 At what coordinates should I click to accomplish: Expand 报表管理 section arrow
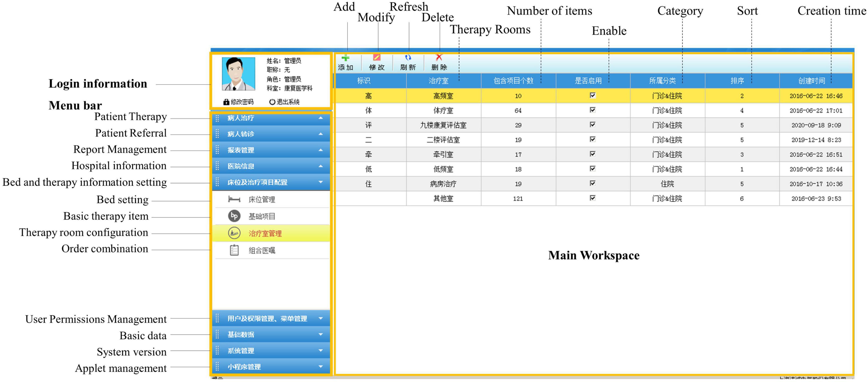coord(320,150)
